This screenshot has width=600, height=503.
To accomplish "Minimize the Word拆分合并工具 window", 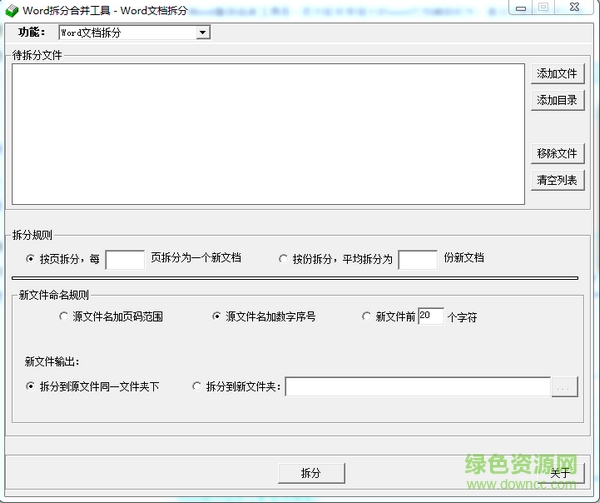I will point(521,8).
